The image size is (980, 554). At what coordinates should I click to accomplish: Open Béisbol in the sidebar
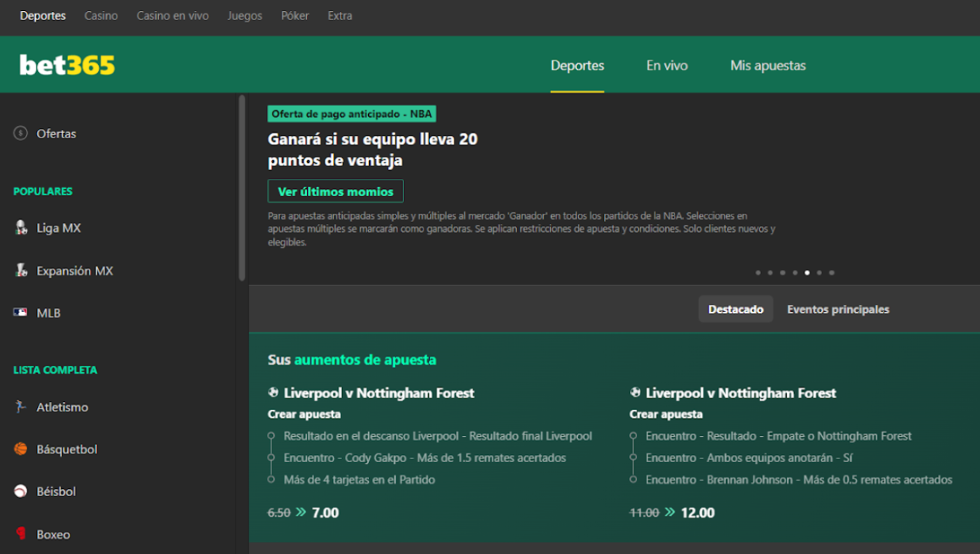tap(56, 491)
